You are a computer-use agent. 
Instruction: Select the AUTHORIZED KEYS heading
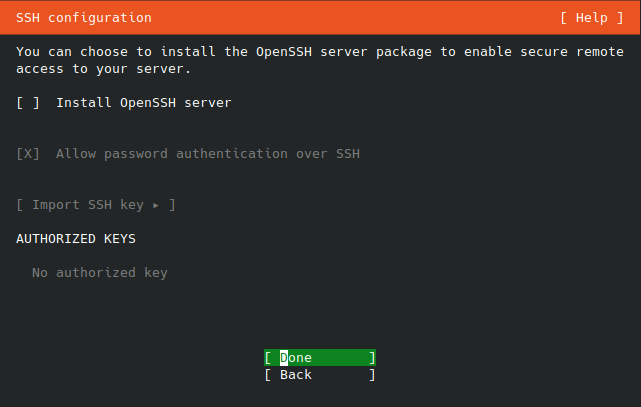coord(76,239)
